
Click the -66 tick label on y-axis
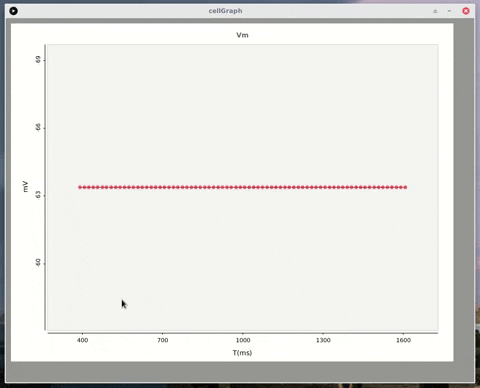click(38, 127)
